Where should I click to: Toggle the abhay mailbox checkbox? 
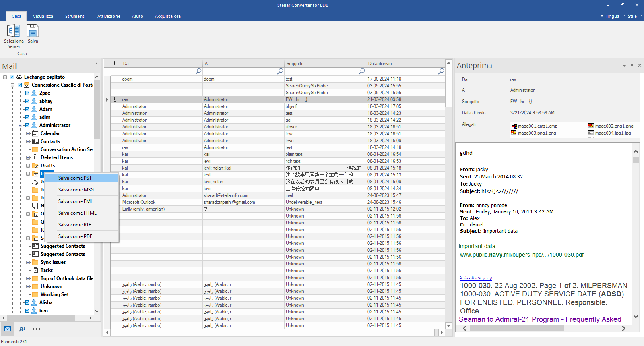(27, 101)
